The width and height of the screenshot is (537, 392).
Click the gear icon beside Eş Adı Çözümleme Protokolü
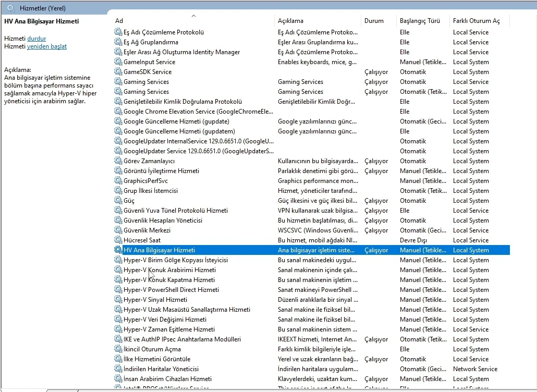point(118,32)
